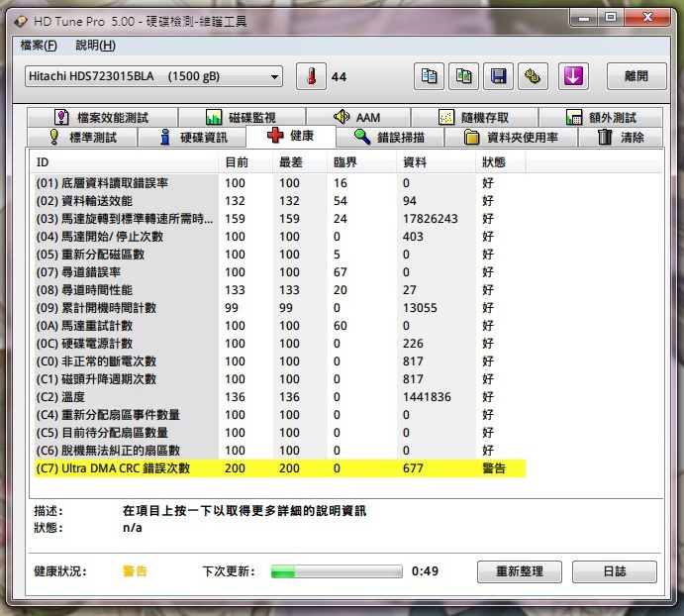This screenshot has width=684, height=616.
Task: Click the floppy disk save icon
Action: tap(498, 76)
